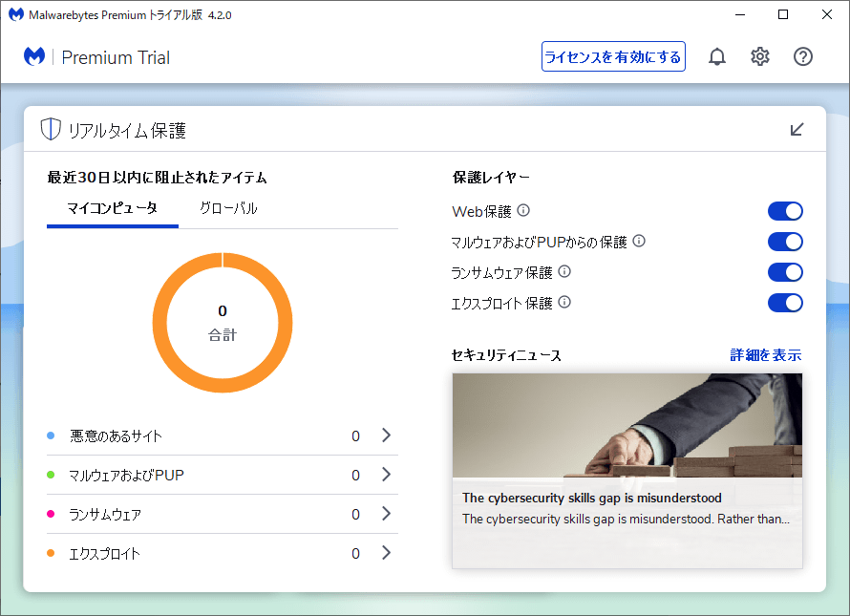Click the count 0 in the 悪意のあるサイト row
This screenshot has height=616, width=850.
[x=355, y=435]
